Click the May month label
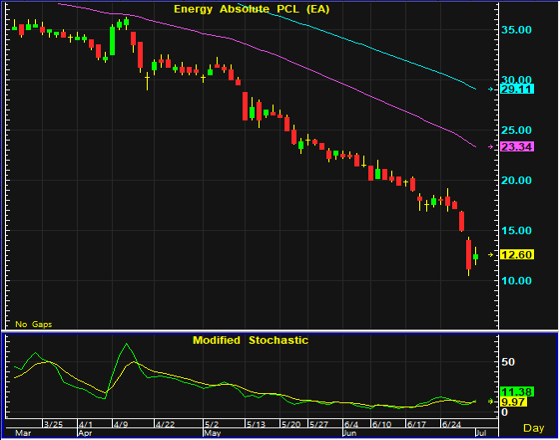This screenshot has width=560, height=440. click(x=212, y=433)
